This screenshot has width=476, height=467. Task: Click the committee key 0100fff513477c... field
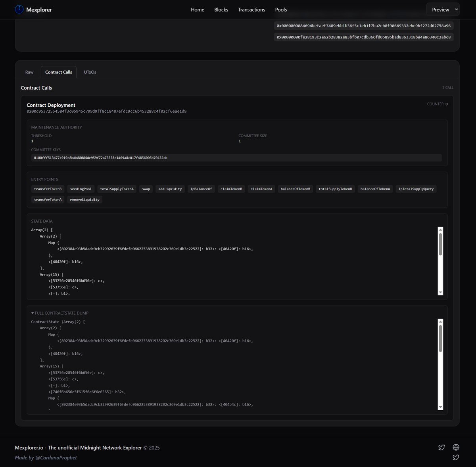click(236, 158)
